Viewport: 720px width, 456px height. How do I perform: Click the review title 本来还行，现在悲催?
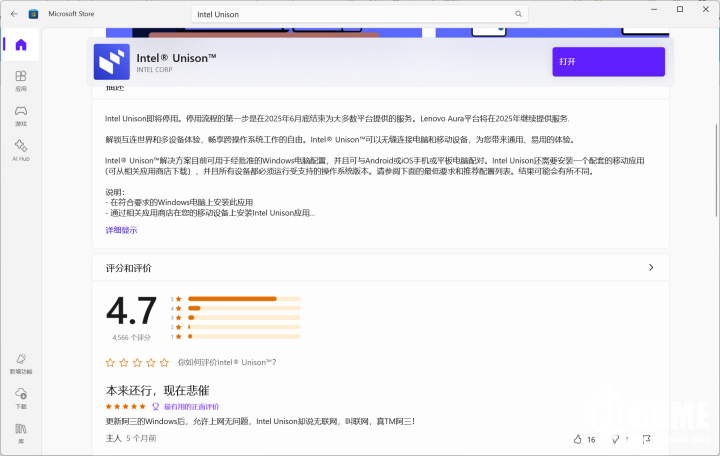[158, 390]
